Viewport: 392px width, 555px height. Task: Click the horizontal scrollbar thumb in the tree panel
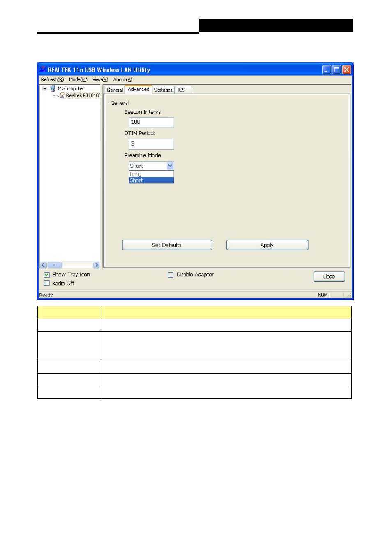coord(55,265)
